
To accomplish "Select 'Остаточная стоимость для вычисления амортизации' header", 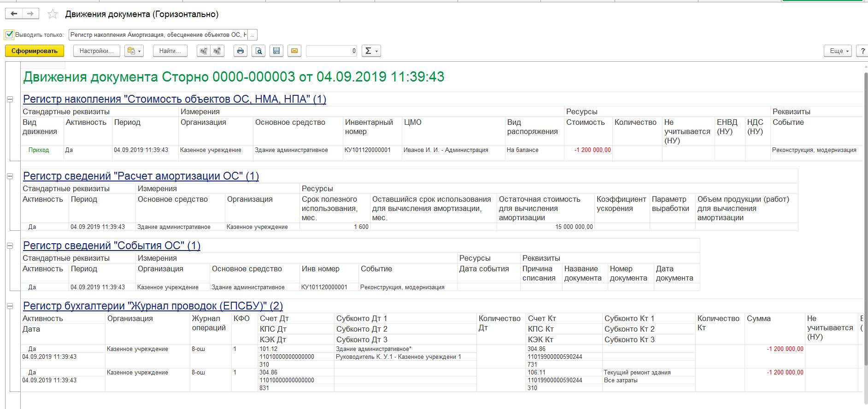I will [x=540, y=209].
